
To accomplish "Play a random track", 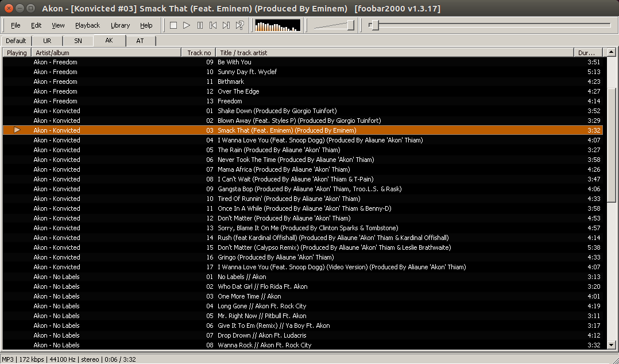I will point(239,25).
